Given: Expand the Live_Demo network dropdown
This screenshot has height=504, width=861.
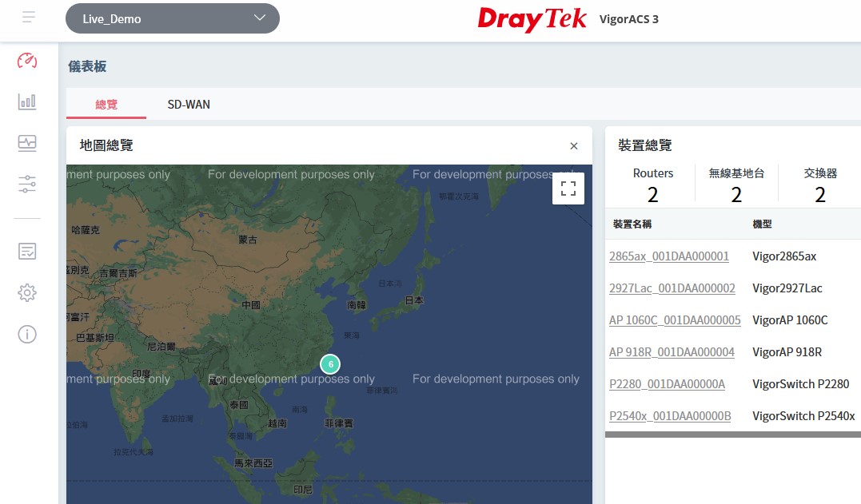Looking at the screenshot, I should 172,18.
